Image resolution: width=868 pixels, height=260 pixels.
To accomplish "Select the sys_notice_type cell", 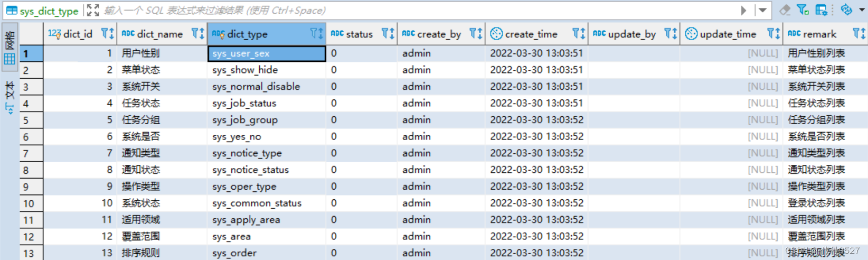I will point(267,153).
